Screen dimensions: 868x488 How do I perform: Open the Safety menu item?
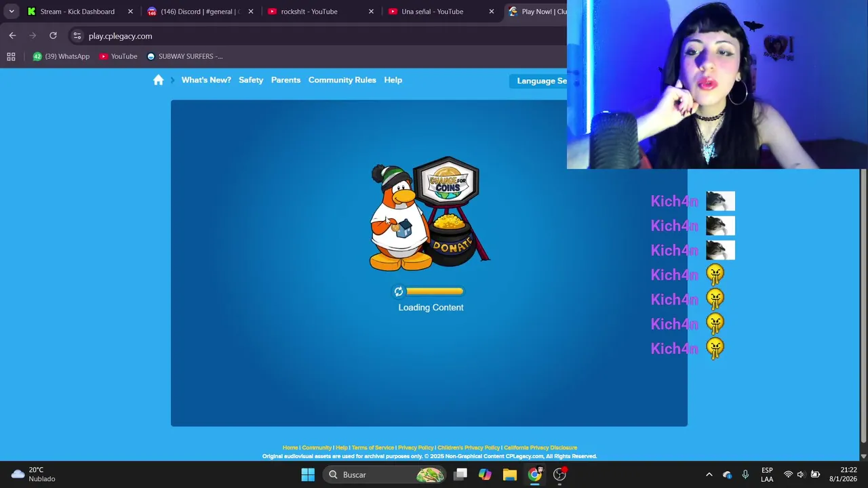click(x=251, y=80)
